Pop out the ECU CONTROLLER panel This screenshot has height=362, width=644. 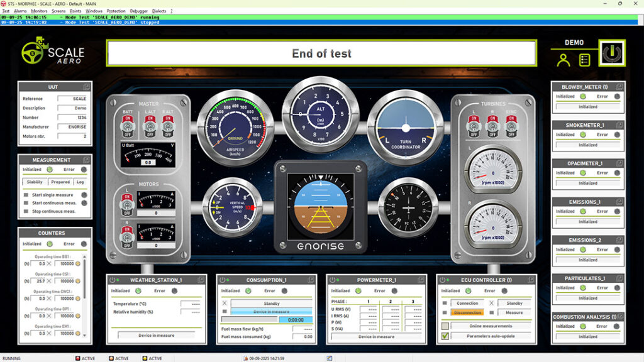point(531,280)
